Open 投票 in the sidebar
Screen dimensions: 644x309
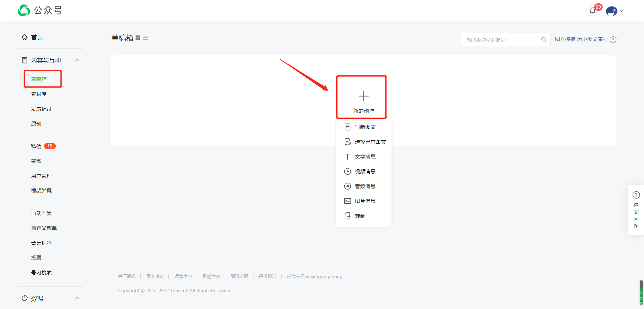click(36, 257)
